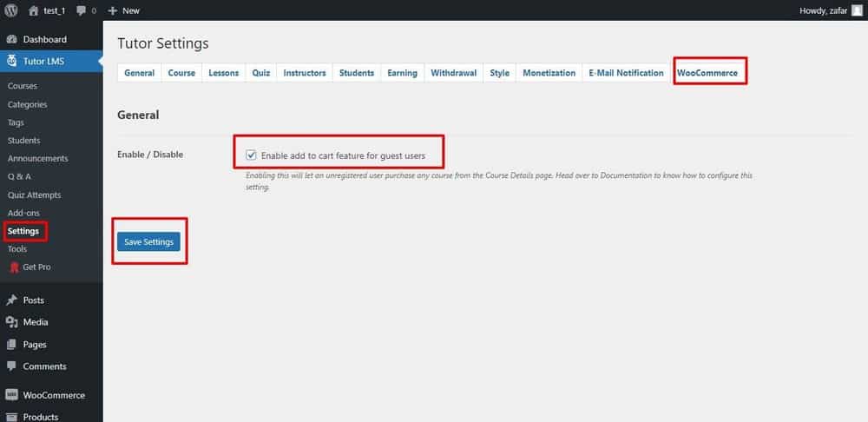Click the WooCommerce sidebar icon

[x=11, y=395]
